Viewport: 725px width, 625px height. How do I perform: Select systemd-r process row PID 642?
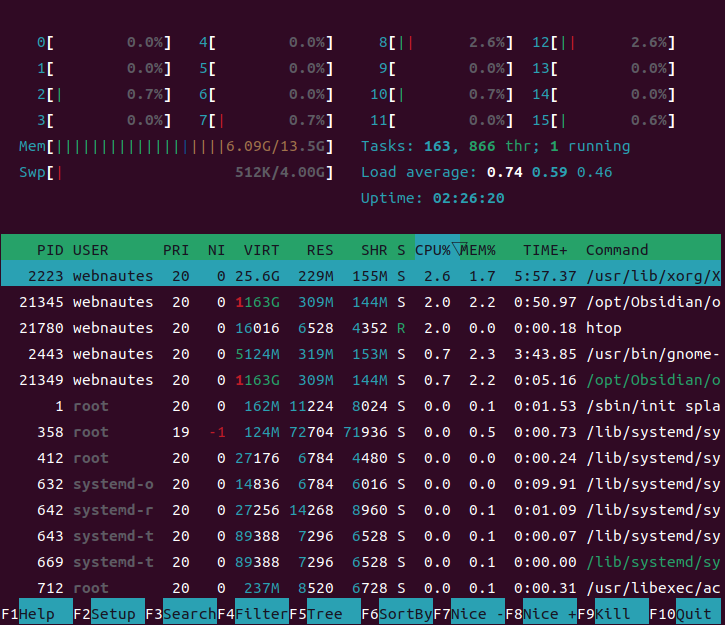point(361,510)
